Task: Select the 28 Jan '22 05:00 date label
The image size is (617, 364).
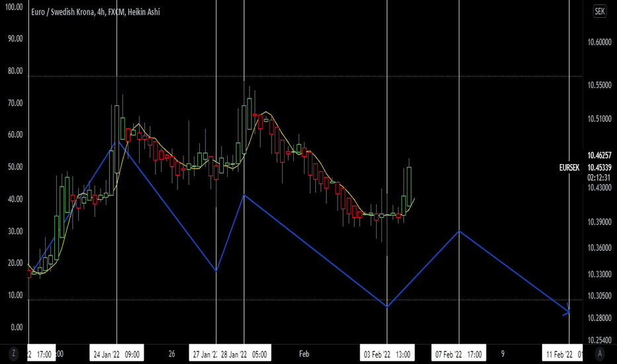Action: tap(244, 354)
